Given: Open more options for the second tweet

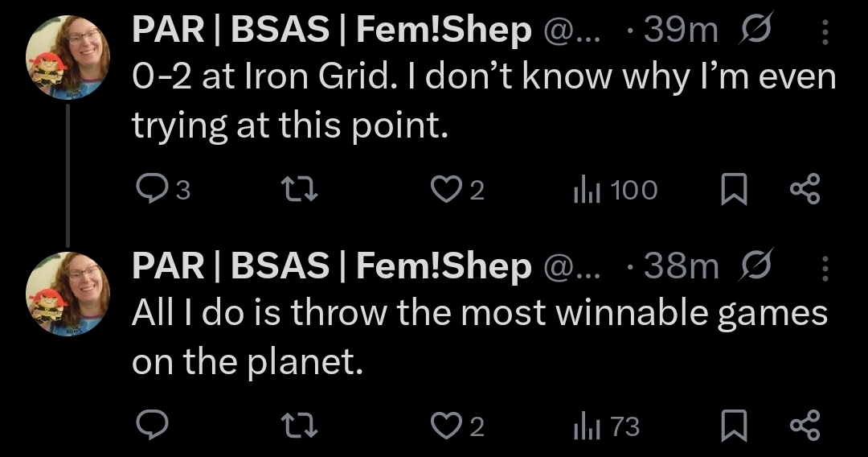Looking at the screenshot, I should (825, 268).
